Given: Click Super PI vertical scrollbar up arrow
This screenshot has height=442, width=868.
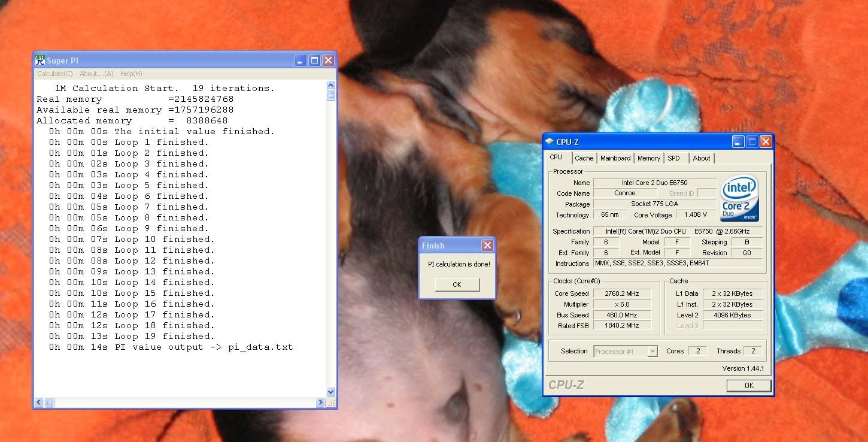Looking at the screenshot, I should pos(331,87).
